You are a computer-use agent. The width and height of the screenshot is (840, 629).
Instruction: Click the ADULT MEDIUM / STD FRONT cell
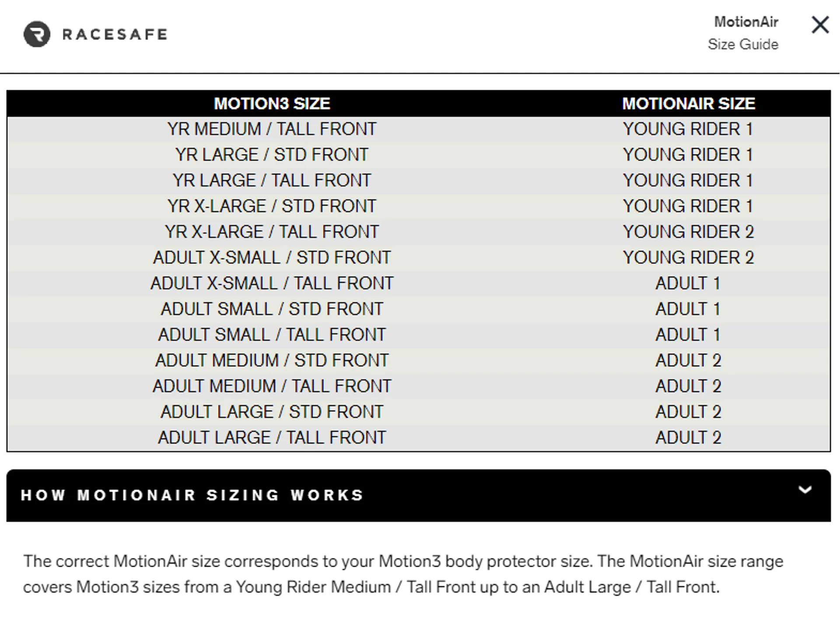click(x=272, y=361)
